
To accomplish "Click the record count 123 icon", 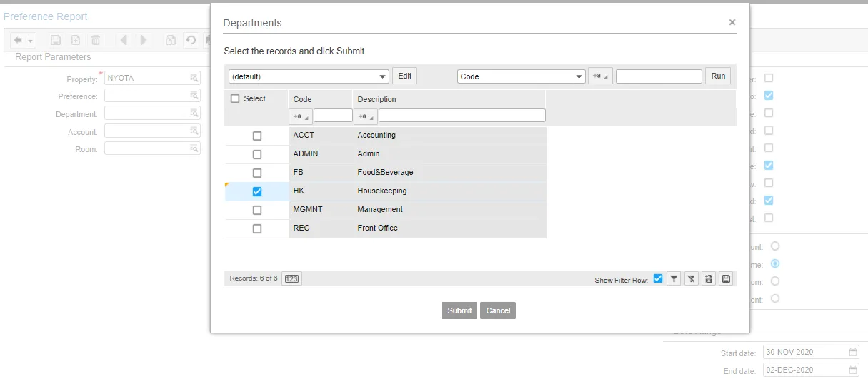I will [x=291, y=278].
